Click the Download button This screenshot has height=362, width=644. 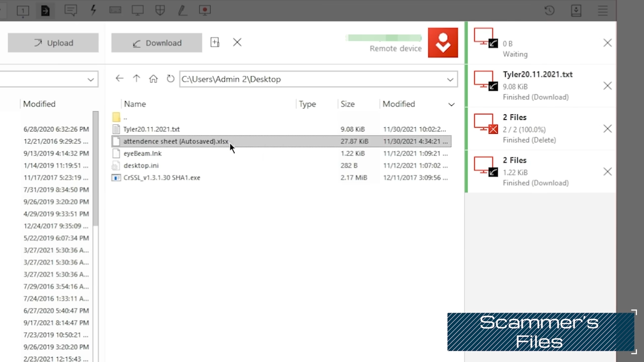[156, 43]
